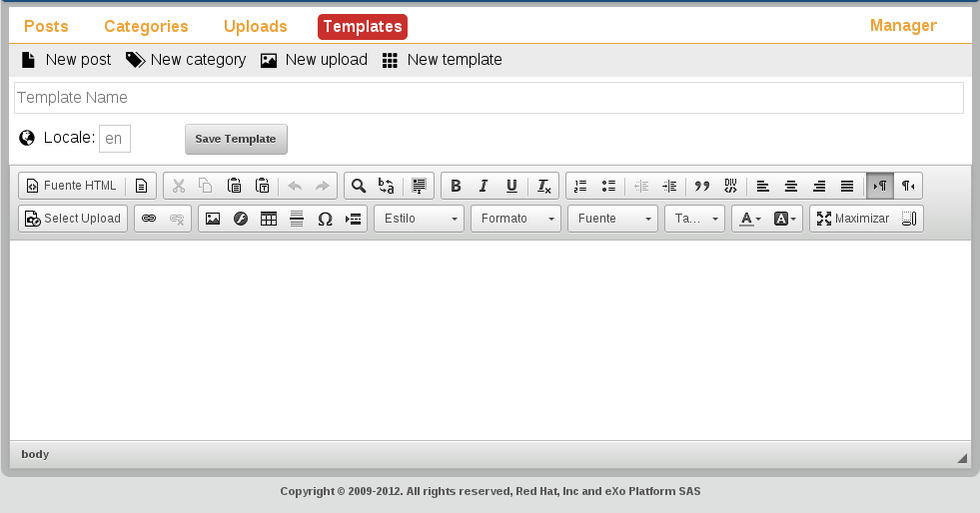Switch to the Posts tab

46,26
